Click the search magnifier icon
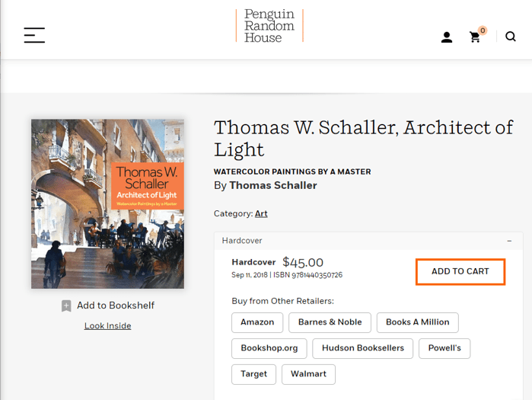 [511, 37]
